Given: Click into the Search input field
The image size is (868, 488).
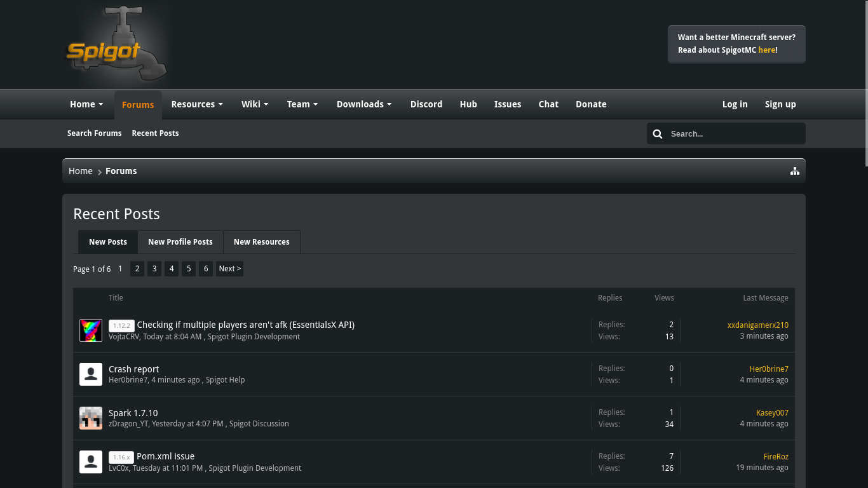Looking at the screenshot, I should 735,133.
